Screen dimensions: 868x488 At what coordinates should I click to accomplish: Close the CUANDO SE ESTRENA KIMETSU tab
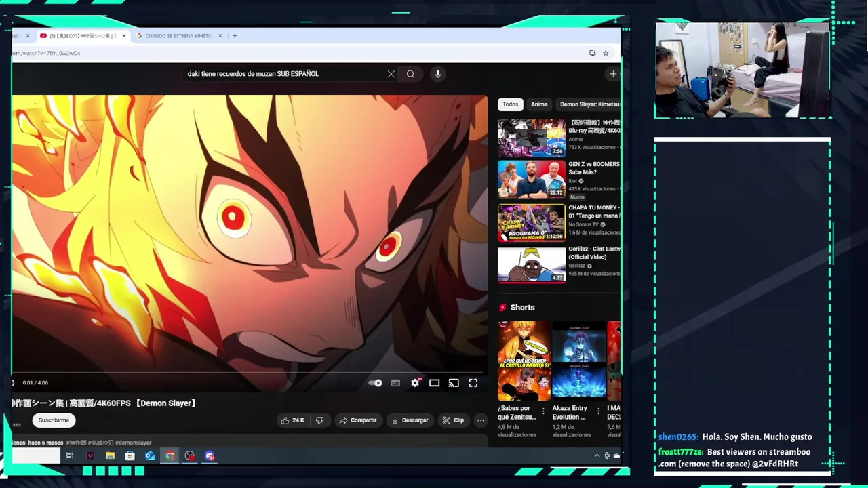(220, 36)
